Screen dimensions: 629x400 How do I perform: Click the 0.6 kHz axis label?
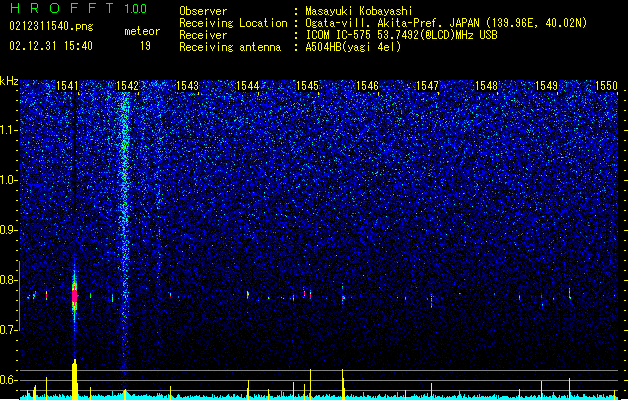coord(9,380)
